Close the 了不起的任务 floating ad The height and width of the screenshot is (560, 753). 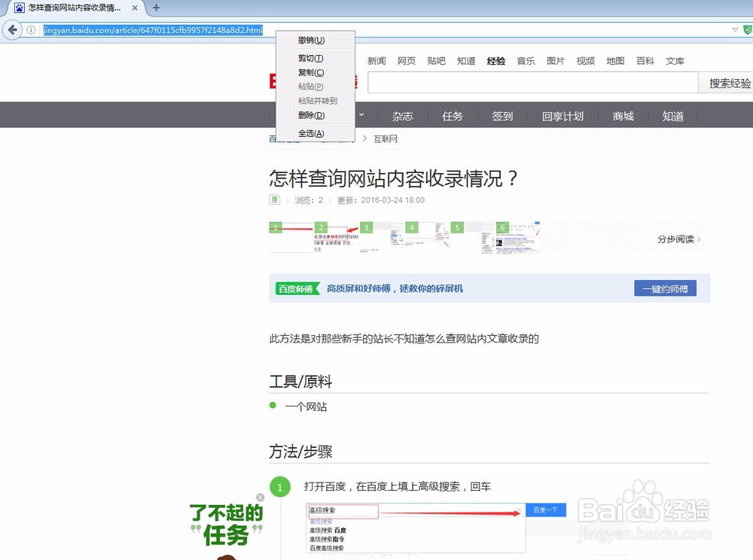(x=261, y=497)
